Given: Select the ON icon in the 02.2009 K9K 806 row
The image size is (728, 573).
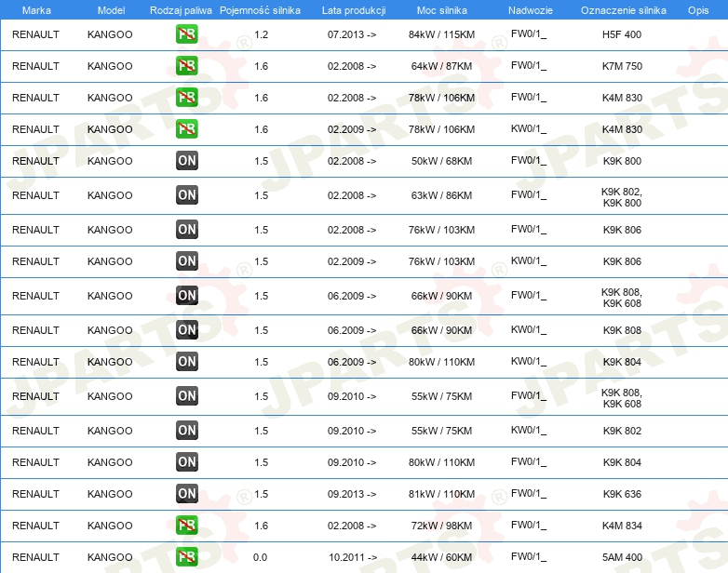Looking at the screenshot, I should [186, 260].
